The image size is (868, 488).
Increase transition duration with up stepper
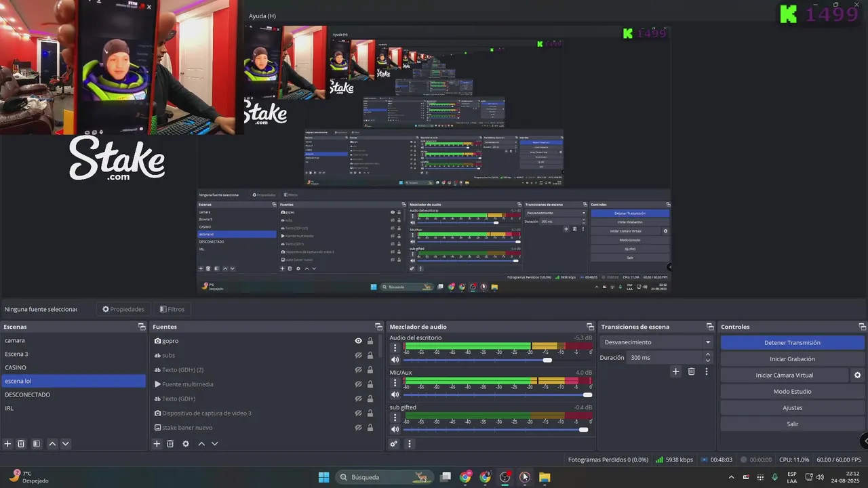coord(708,354)
